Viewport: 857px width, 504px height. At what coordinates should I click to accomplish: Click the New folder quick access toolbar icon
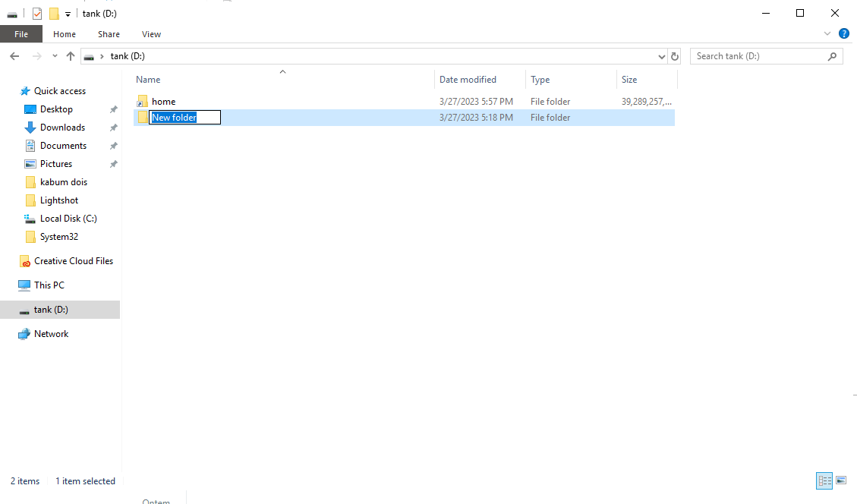(x=52, y=13)
